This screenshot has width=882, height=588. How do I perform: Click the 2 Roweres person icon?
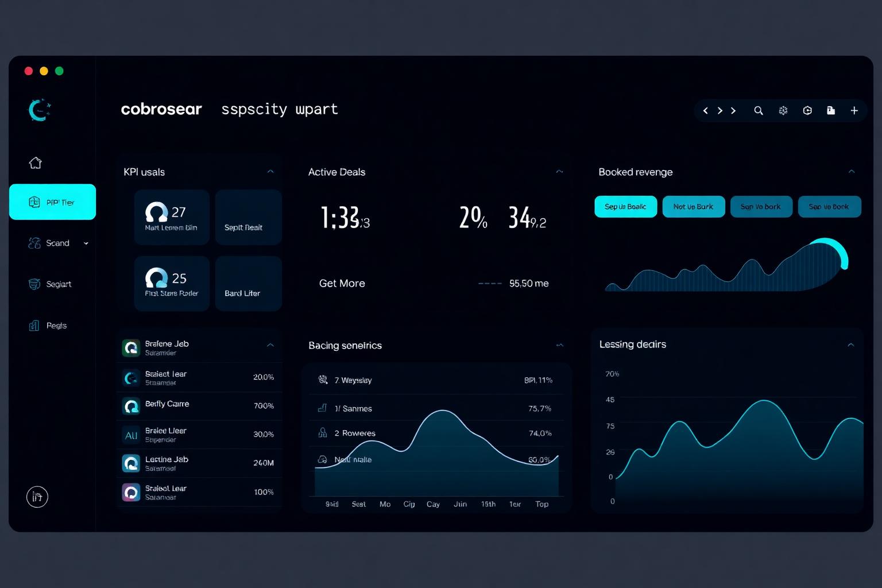323,433
